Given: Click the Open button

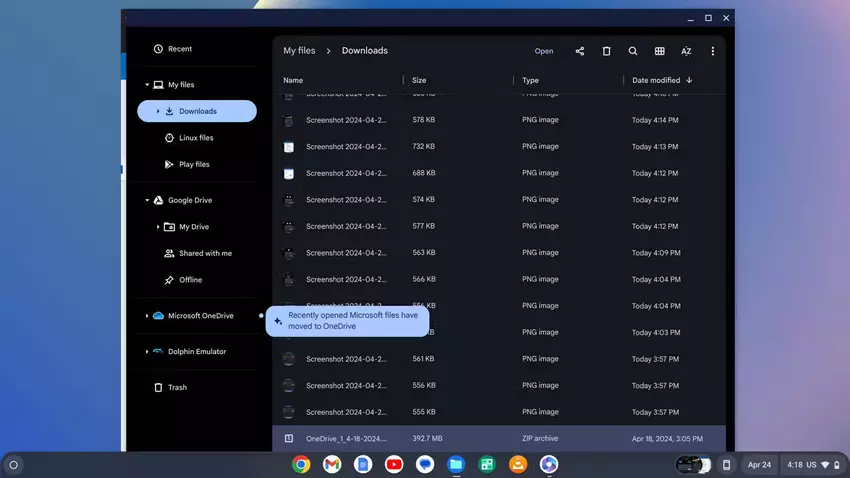Looking at the screenshot, I should click(x=543, y=51).
